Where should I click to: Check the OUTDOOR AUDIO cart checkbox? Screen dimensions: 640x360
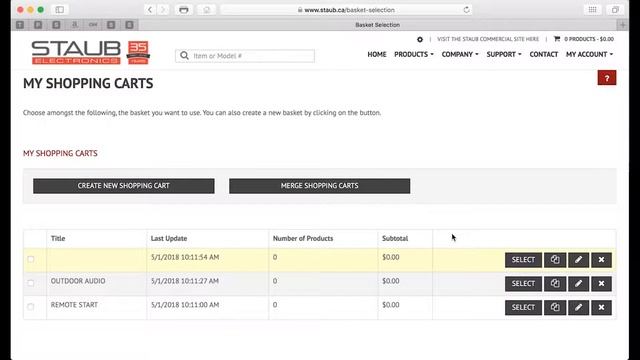31,283
